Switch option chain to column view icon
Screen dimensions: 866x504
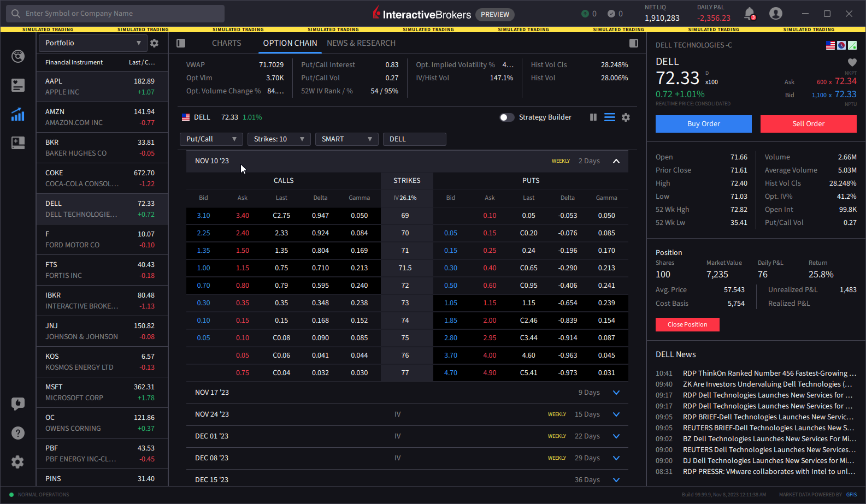point(593,117)
